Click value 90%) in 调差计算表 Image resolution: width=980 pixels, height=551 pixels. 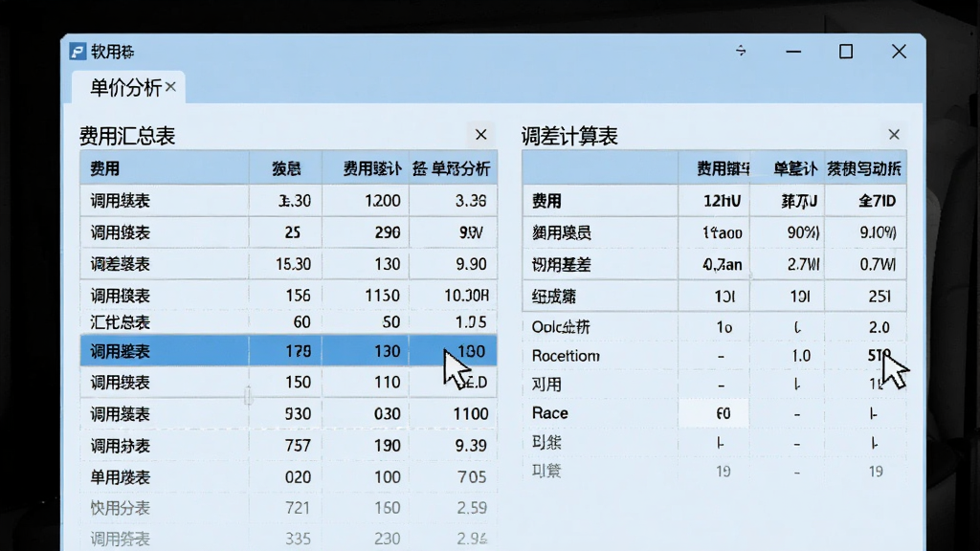pyautogui.click(x=803, y=232)
